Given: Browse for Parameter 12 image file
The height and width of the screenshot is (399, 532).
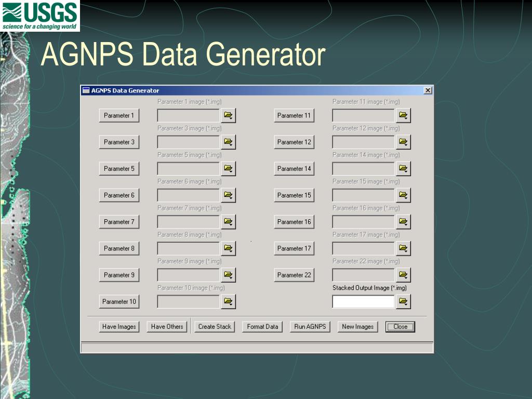Looking at the screenshot, I should pos(403,142).
